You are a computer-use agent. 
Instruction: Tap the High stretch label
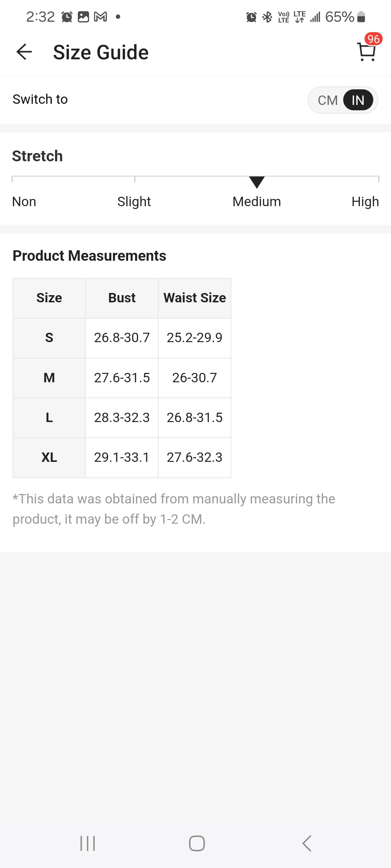point(365,201)
